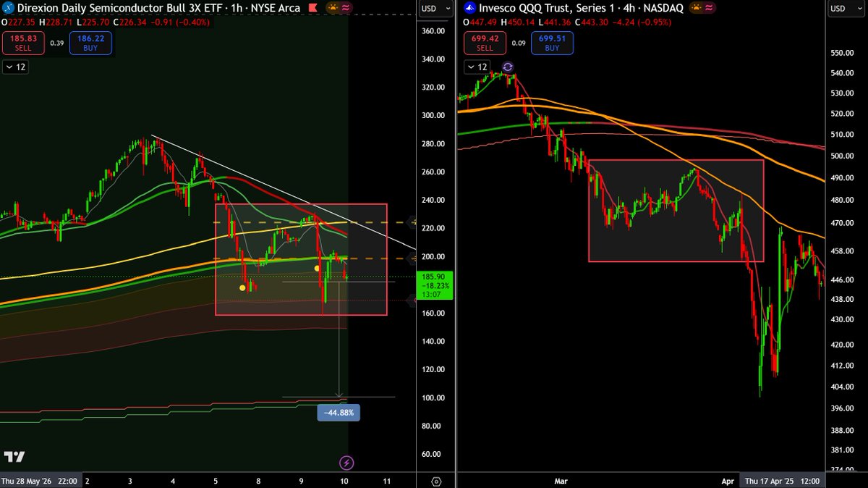Click the Thu 28 May '26 22:00 time label
Image resolution: width=868 pixels, height=488 pixels.
pyautogui.click(x=39, y=480)
